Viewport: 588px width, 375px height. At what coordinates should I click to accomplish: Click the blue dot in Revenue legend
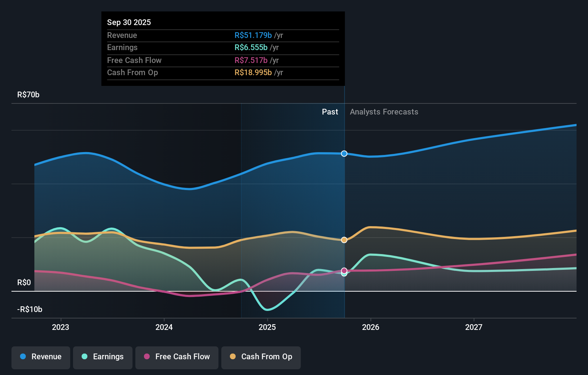tap(23, 357)
